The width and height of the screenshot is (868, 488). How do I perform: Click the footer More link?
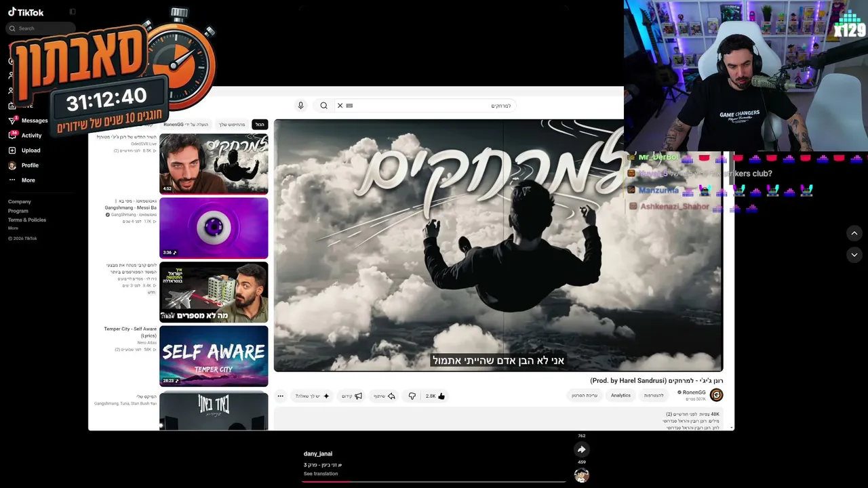[x=13, y=228]
